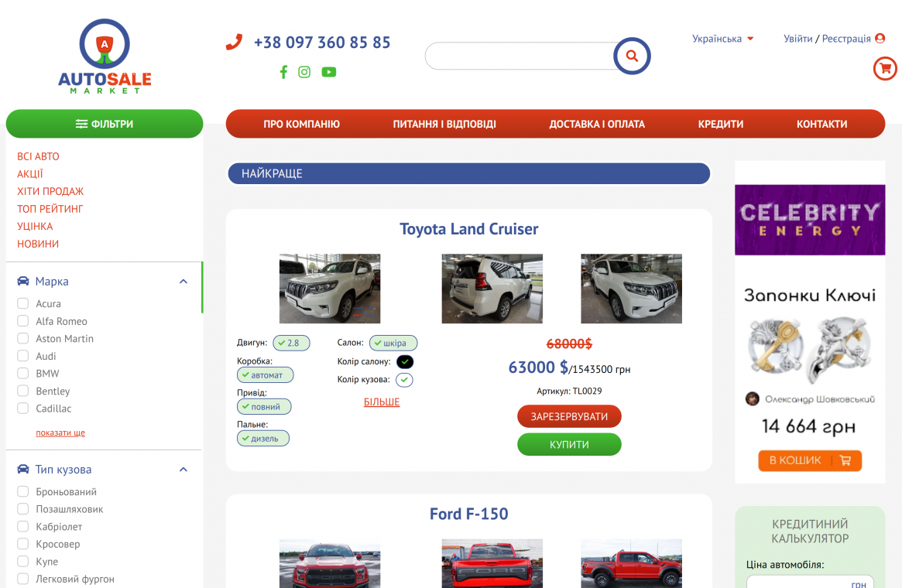The image size is (902, 588).
Task: Expand car details with БІЛЬШЕ
Action: [x=382, y=402]
